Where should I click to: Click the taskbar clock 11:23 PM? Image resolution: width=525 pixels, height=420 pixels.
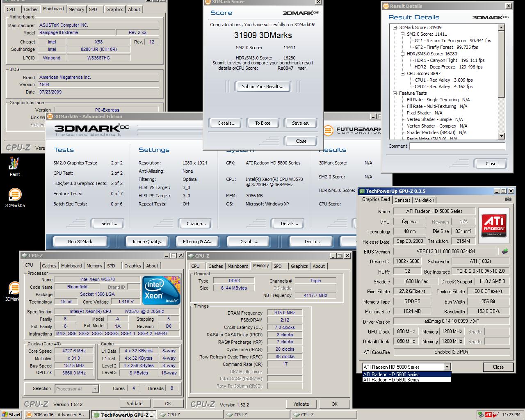[x=511, y=415]
